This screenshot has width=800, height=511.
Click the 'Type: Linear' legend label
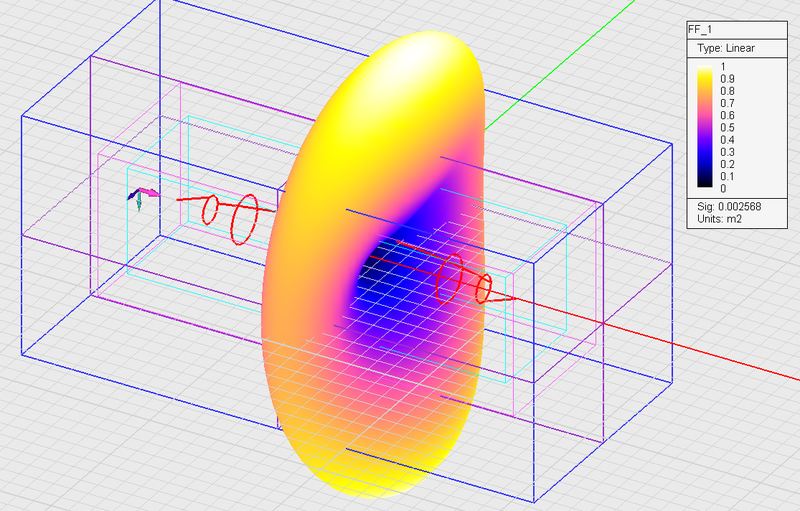(x=726, y=48)
